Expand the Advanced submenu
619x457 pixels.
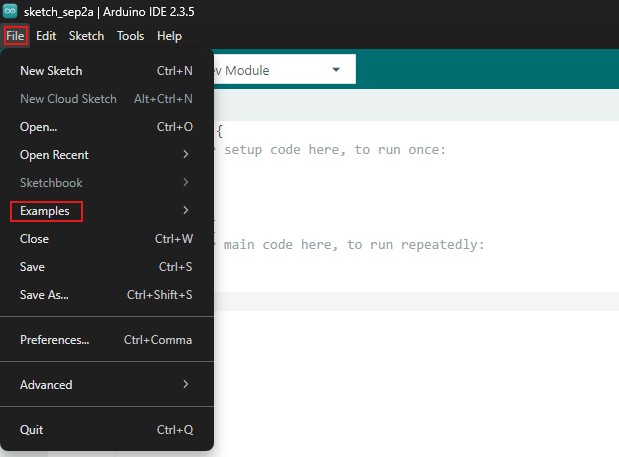point(107,384)
